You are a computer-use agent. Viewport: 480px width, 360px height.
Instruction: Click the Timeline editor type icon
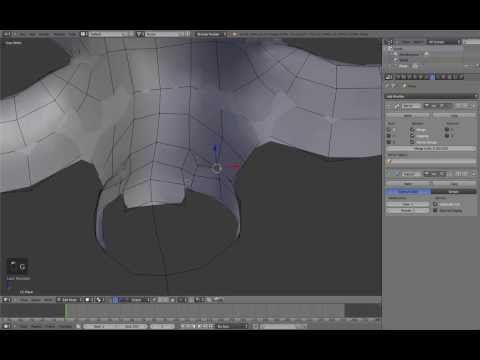tap(7, 326)
